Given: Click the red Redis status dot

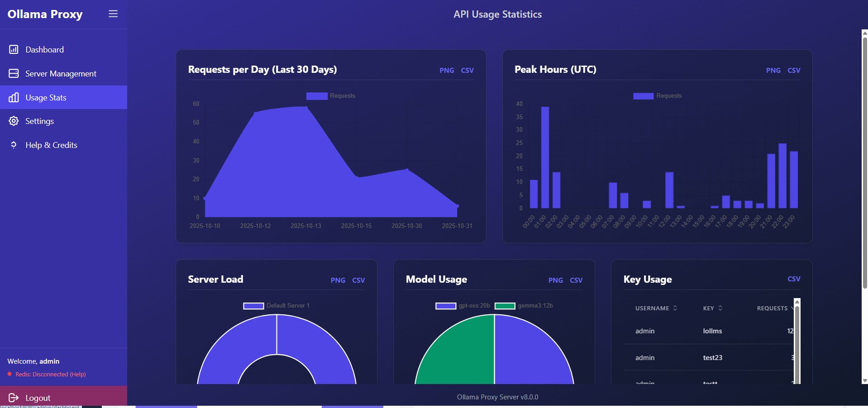Looking at the screenshot, I should tap(10, 374).
